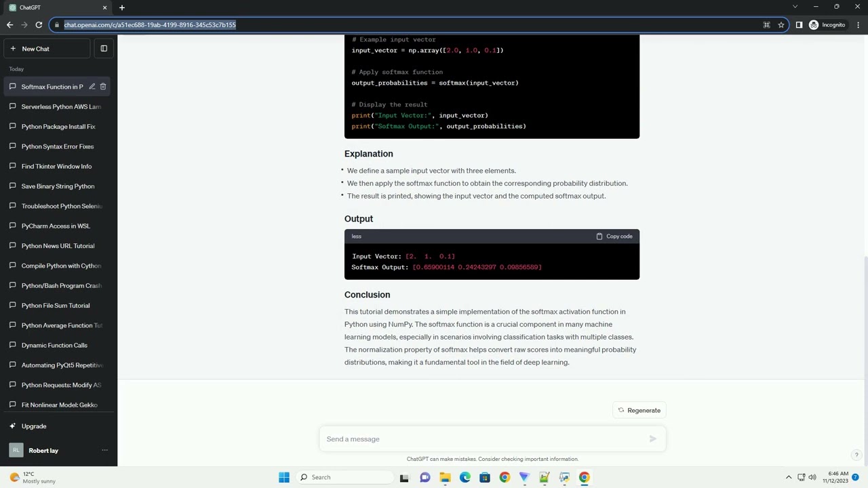Show hidden system tray icons
The width and height of the screenshot is (868, 488).
click(x=789, y=477)
